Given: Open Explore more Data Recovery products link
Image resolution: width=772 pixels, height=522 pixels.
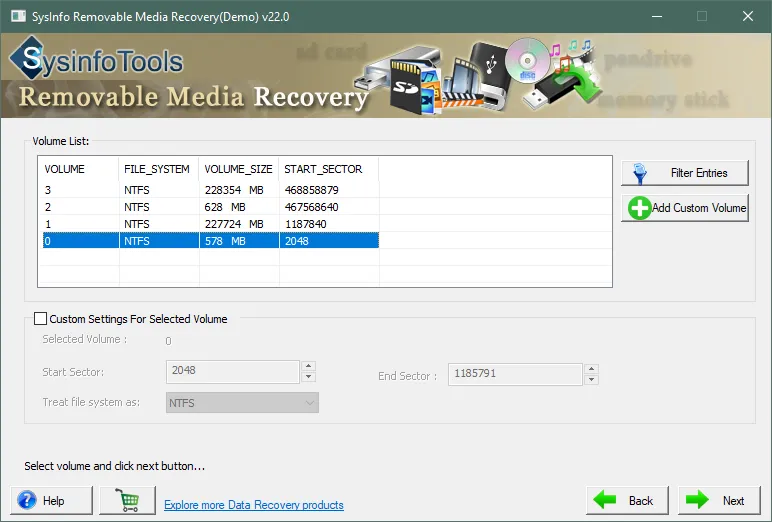Looking at the screenshot, I should click(x=254, y=505).
